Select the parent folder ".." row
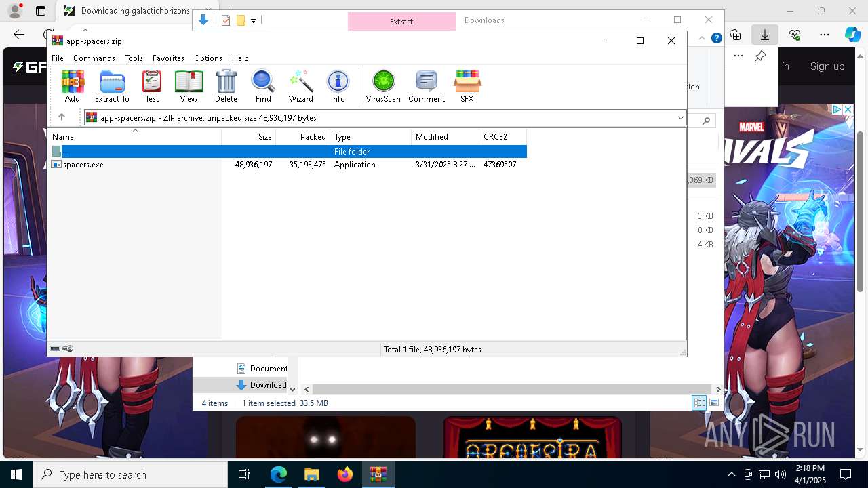The image size is (868, 488). (x=288, y=152)
